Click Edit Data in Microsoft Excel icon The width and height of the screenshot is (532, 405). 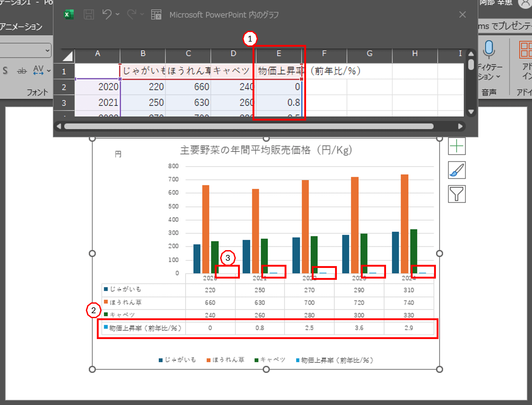(156, 15)
